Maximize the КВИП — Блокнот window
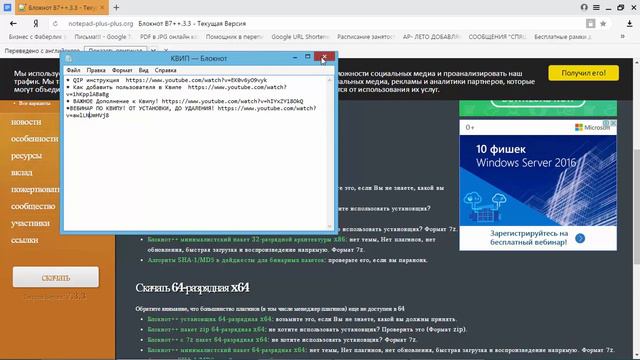Image resolution: width=640 pixels, height=360 pixels. pos(308,57)
